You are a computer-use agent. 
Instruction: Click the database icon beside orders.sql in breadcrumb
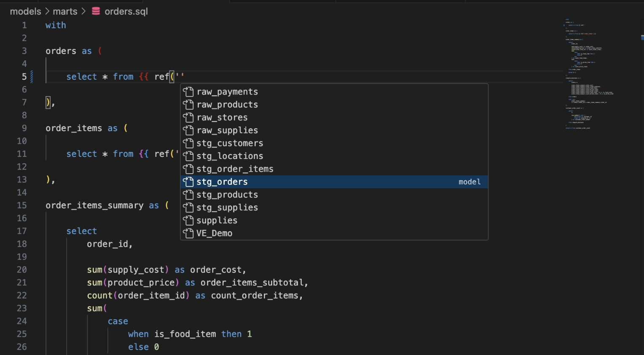click(x=95, y=11)
